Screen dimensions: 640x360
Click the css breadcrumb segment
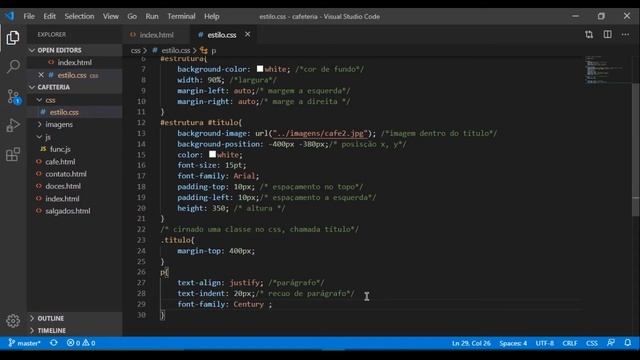tap(136, 51)
